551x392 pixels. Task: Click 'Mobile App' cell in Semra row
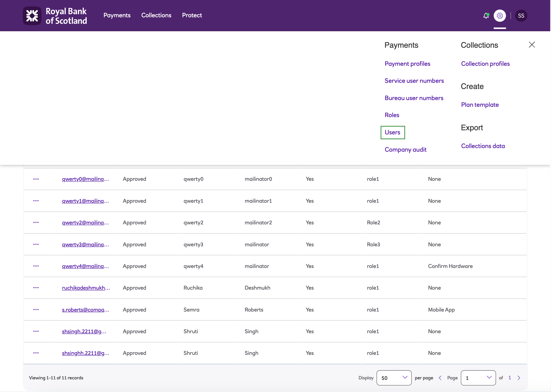pos(441,310)
